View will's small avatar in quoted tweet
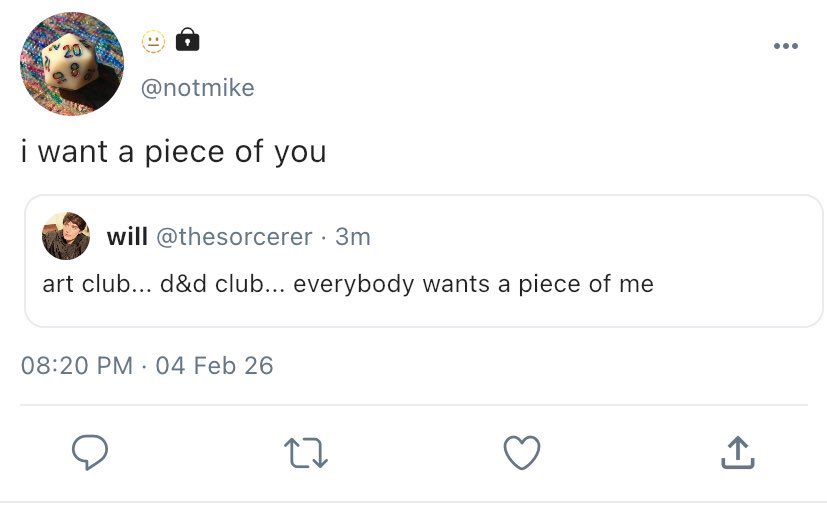The height and width of the screenshot is (506, 827). click(x=66, y=237)
